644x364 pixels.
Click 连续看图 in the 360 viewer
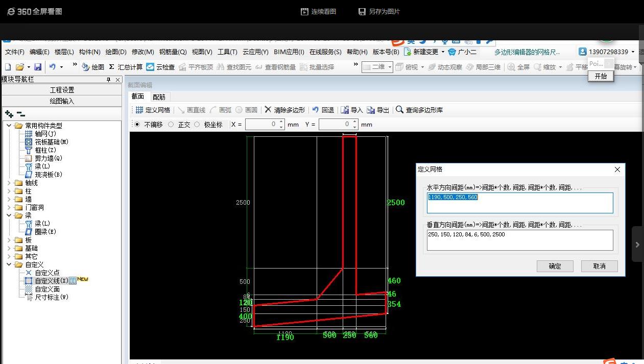pyautogui.click(x=318, y=11)
